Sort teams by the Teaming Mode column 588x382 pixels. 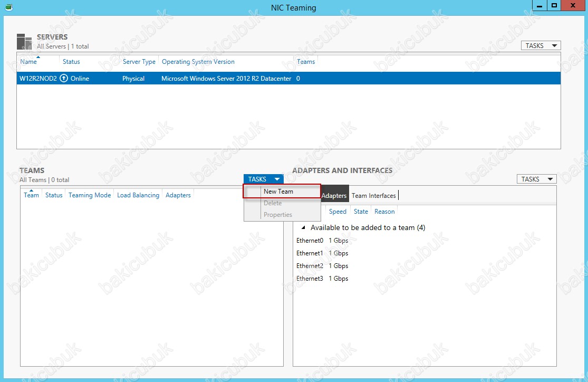[x=90, y=195]
